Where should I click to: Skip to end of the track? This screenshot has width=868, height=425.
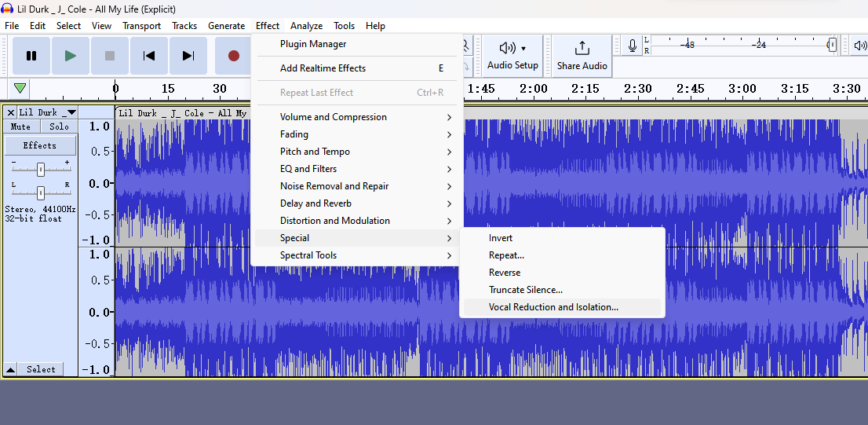click(x=188, y=56)
